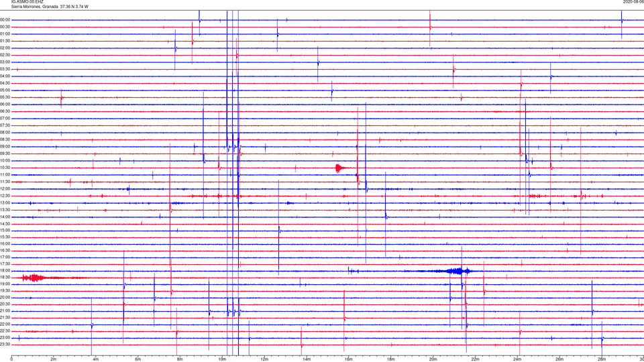Pick the 02:30 time label
Screen dimensions: 644x362
[5, 55]
